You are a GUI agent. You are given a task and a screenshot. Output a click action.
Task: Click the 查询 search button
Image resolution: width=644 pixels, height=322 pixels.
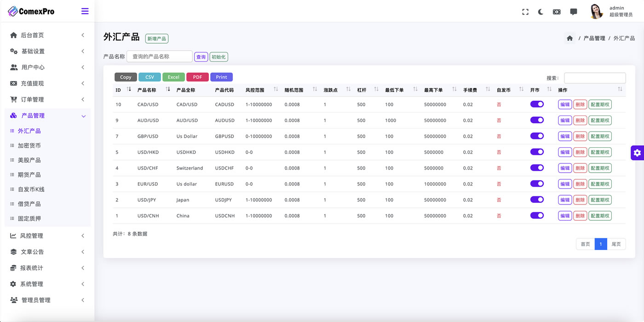(x=201, y=57)
